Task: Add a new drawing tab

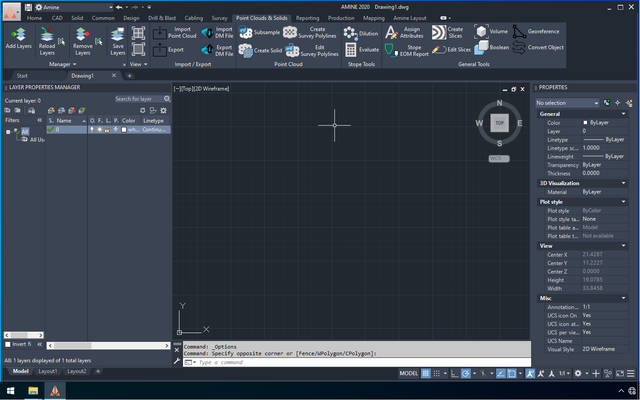Action: (129, 76)
